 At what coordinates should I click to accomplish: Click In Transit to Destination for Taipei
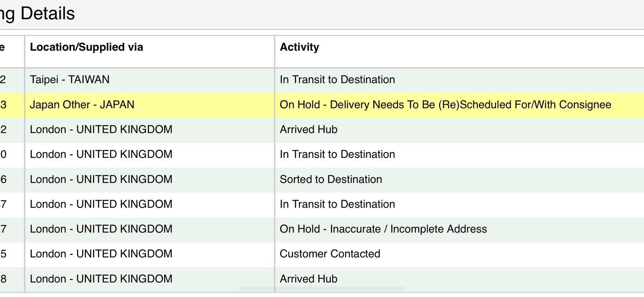click(337, 79)
